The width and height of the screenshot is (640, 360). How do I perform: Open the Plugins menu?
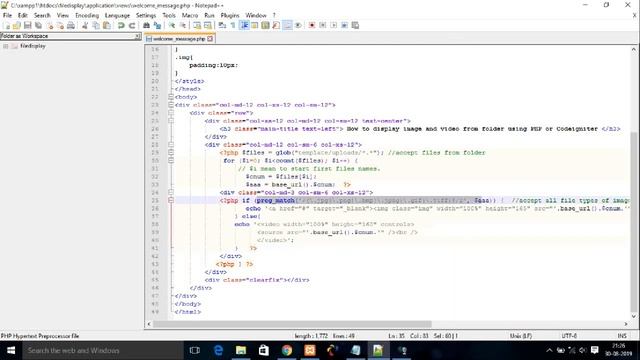230,16
